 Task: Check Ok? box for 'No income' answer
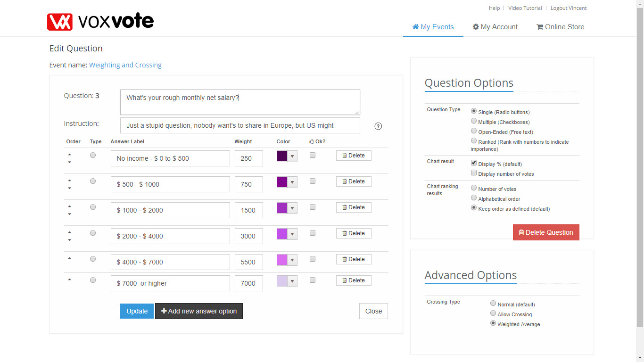click(x=313, y=155)
